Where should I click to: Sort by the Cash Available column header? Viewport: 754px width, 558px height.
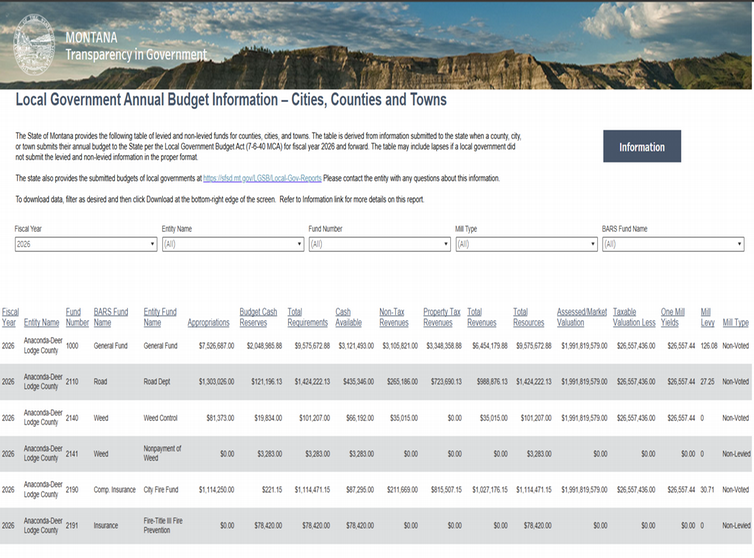tap(348, 317)
